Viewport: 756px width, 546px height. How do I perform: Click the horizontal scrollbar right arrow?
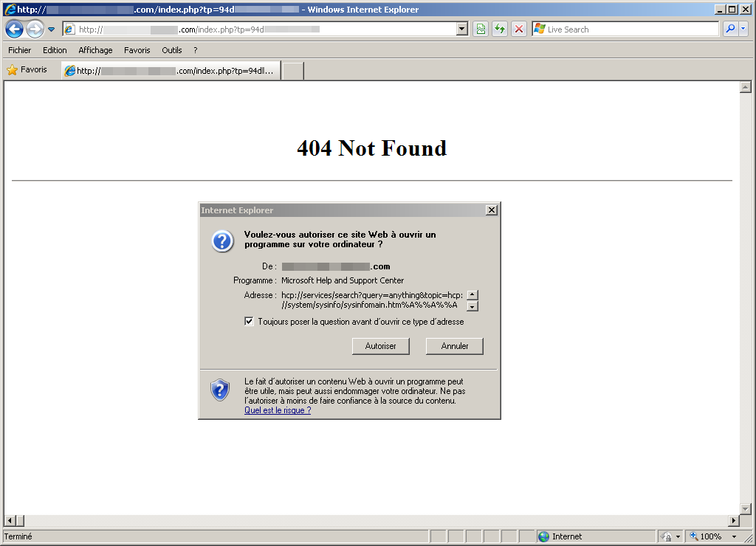pos(734,520)
